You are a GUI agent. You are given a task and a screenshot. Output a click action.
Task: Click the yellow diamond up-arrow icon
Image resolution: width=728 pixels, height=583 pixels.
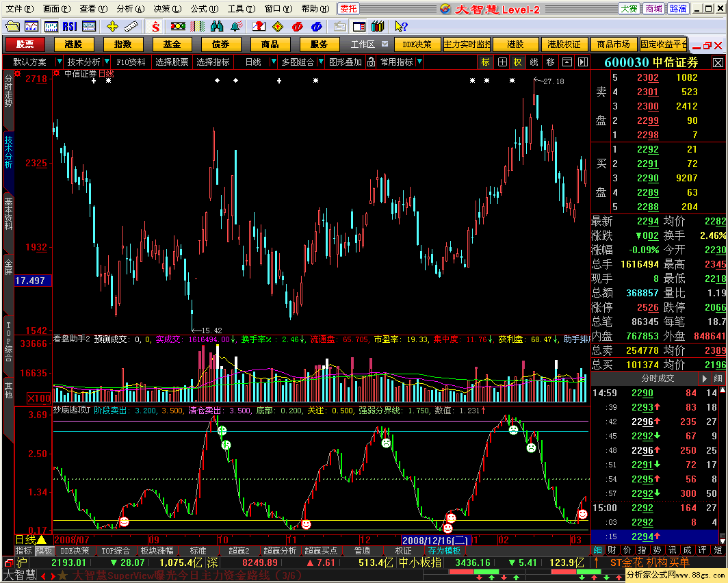tap(278, 27)
